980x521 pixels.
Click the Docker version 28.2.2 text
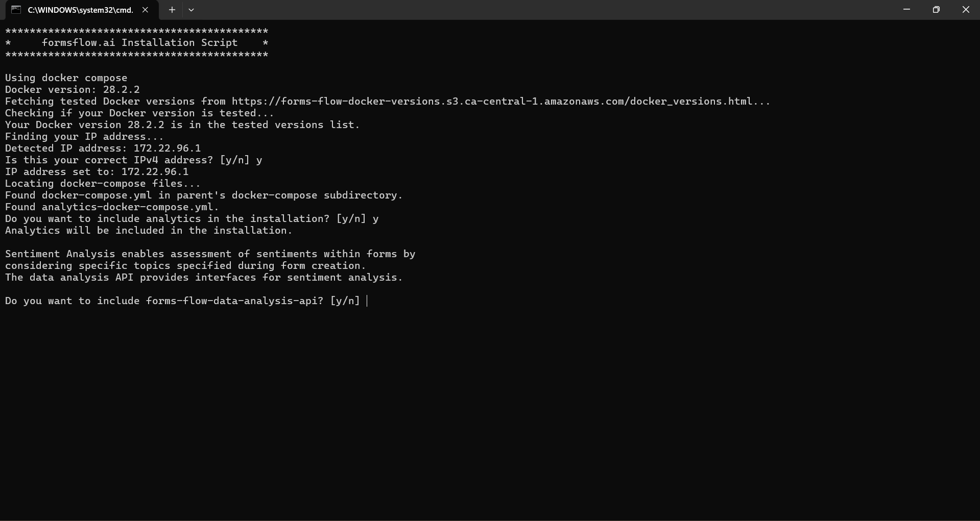click(x=71, y=89)
